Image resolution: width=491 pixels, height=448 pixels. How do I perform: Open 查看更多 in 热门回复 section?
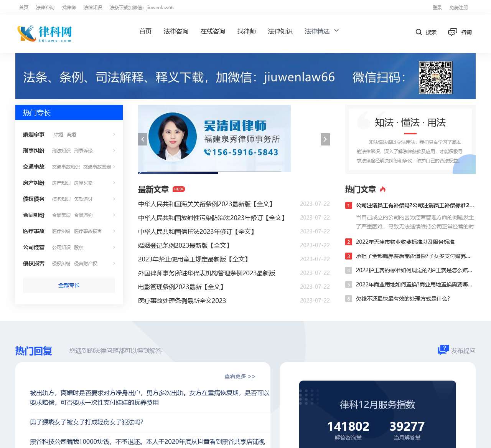(x=239, y=376)
